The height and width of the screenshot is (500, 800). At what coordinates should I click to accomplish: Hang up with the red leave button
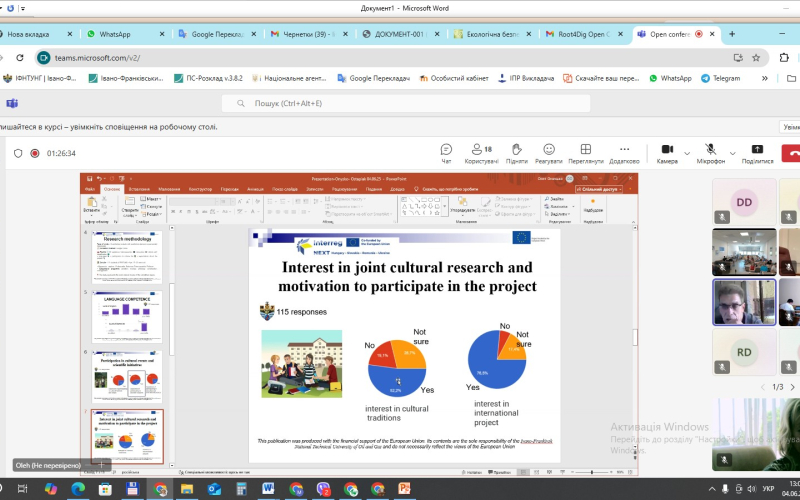click(x=791, y=153)
